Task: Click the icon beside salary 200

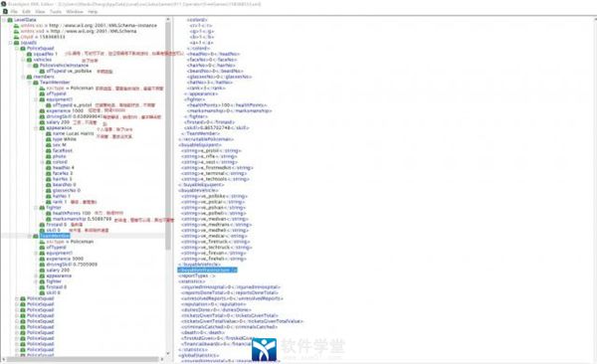Action: (42, 122)
